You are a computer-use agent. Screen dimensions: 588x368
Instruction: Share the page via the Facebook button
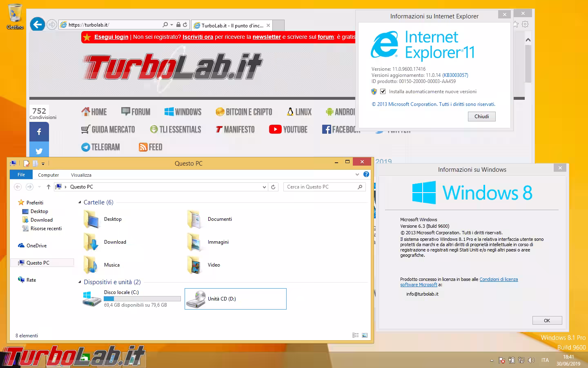(x=39, y=132)
